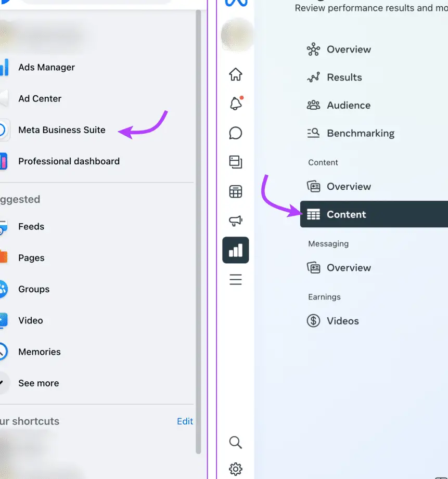This screenshot has width=448, height=479.
Task: Click the Content table grid icon
Action: point(313,214)
